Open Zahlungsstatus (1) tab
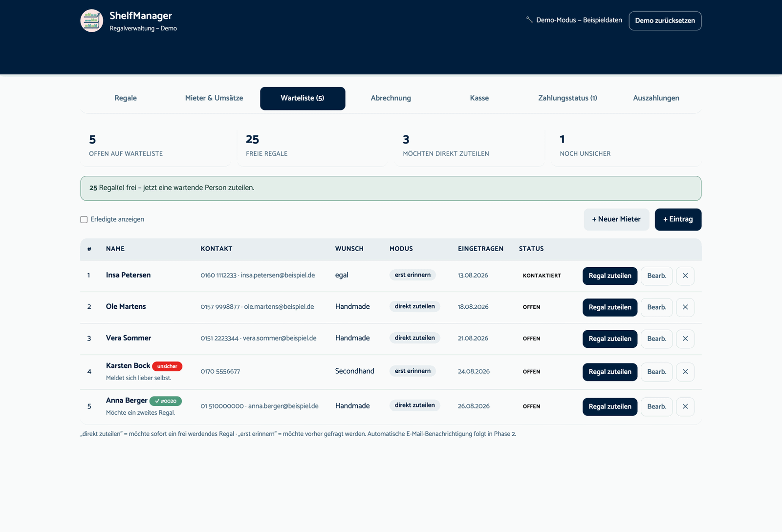 (568, 98)
